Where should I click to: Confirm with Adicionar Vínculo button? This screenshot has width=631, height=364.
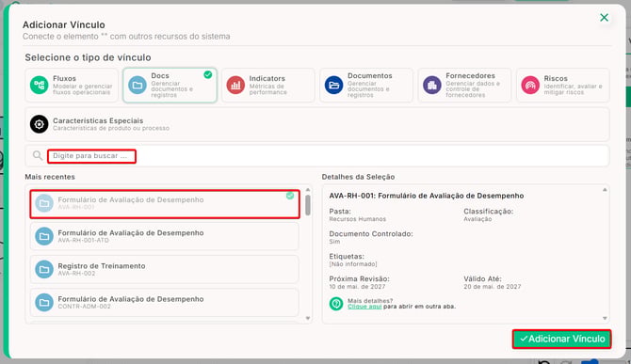pos(562,339)
